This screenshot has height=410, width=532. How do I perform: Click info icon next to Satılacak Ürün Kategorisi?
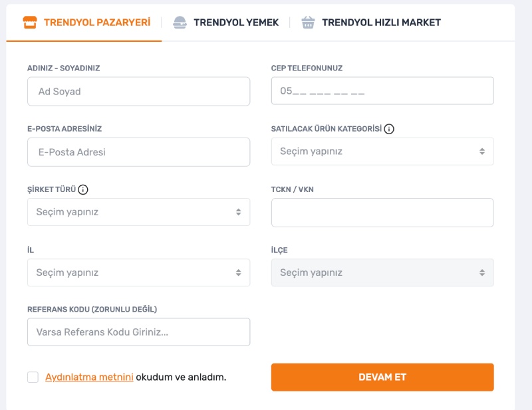390,129
